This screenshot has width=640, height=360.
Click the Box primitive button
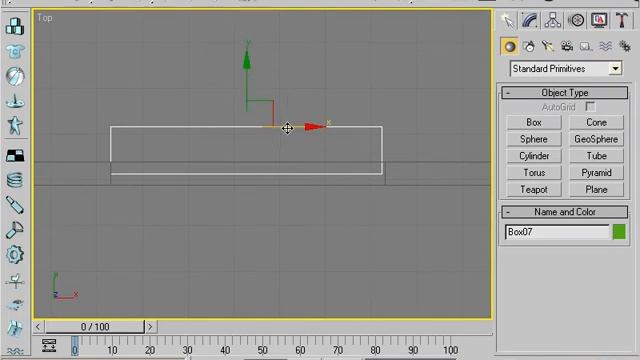click(x=534, y=122)
